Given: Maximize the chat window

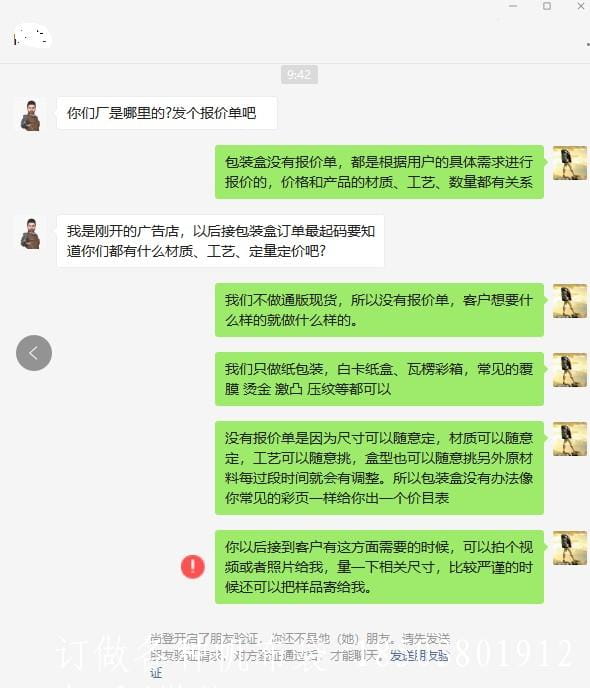Looking at the screenshot, I should [547, 6].
